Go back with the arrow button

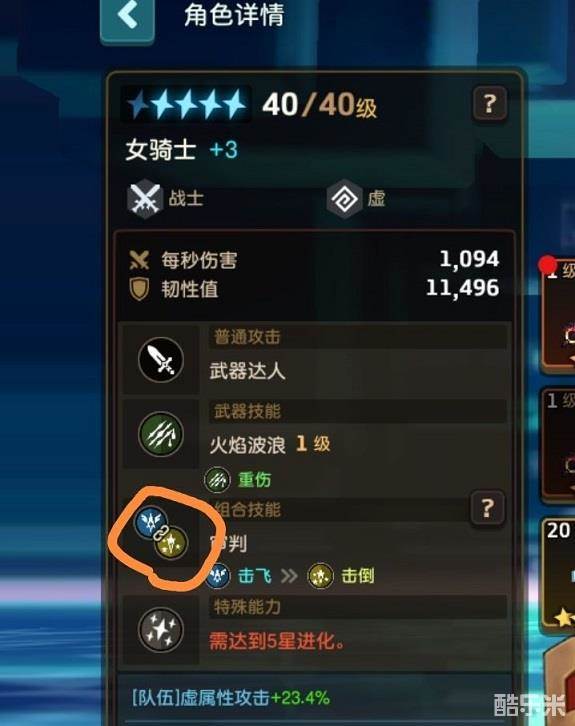127,19
